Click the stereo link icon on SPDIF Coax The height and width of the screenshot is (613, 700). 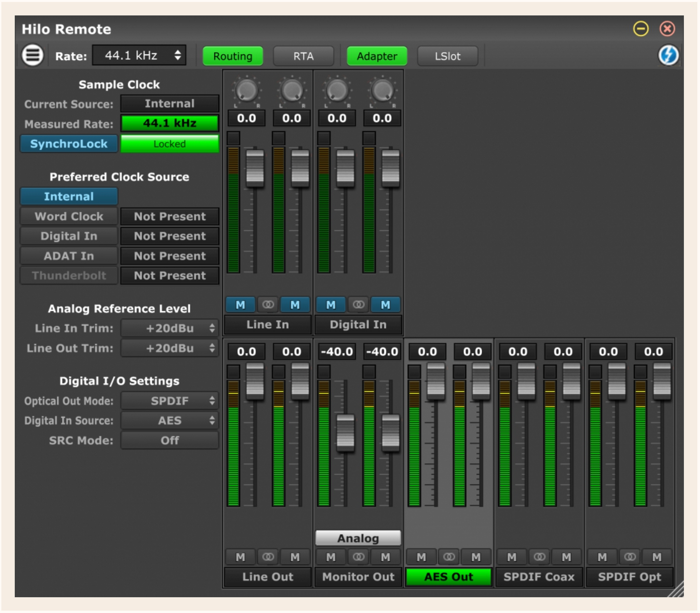click(x=540, y=557)
